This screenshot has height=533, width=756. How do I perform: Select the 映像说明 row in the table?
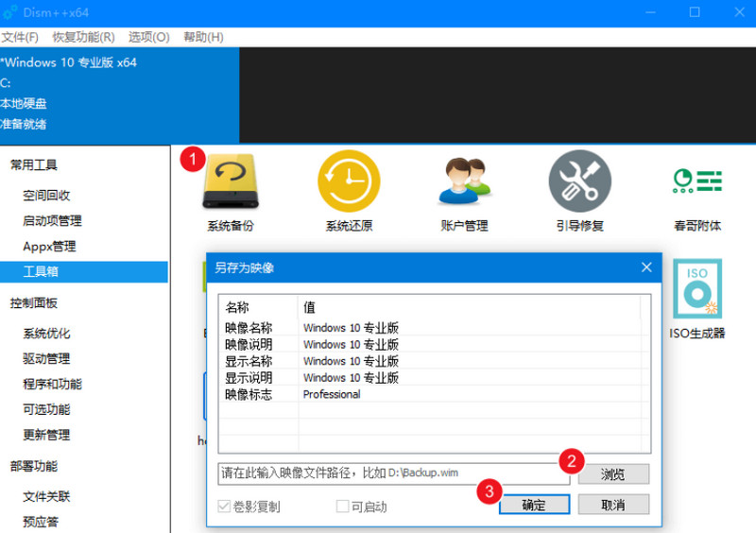[x=434, y=344]
